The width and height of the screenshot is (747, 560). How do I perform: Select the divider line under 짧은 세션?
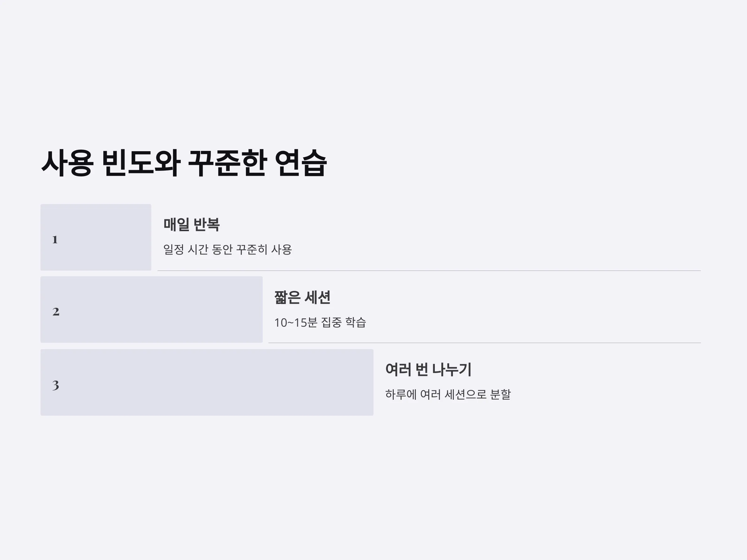(x=485, y=343)
